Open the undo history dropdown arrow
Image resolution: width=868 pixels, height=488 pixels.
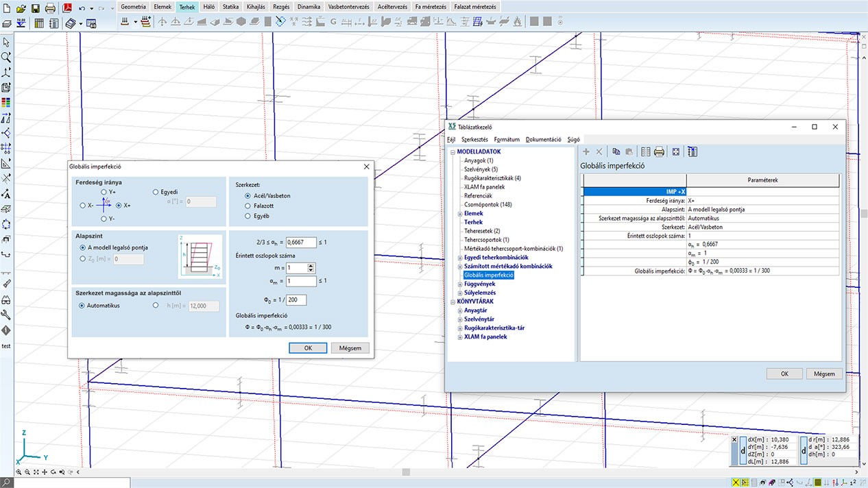91,8
